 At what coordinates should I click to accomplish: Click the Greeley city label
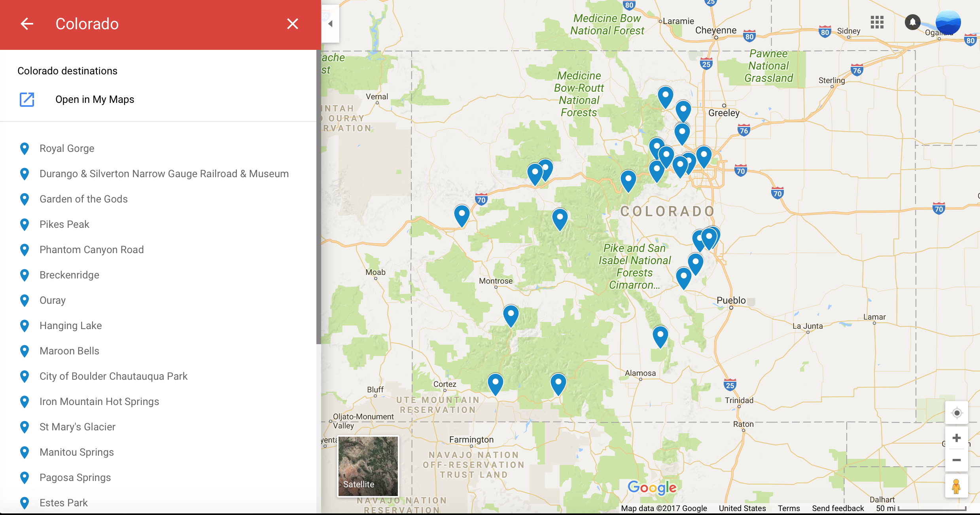(x=724, y=113)
